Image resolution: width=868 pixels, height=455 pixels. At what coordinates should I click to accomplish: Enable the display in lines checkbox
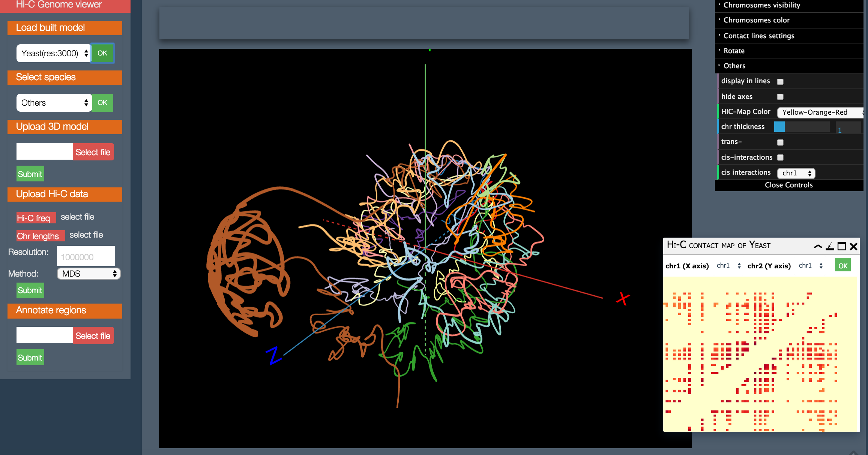point(780,82)
